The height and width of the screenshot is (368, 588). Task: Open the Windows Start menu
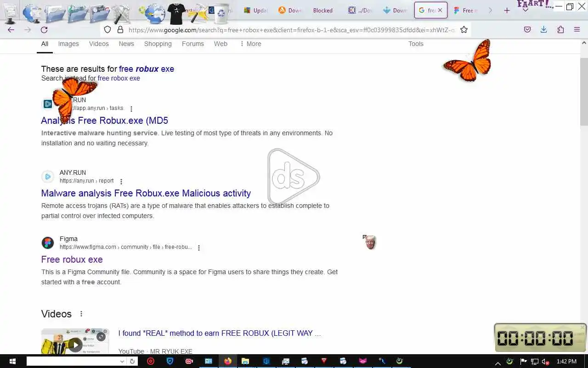coord(12,361)
